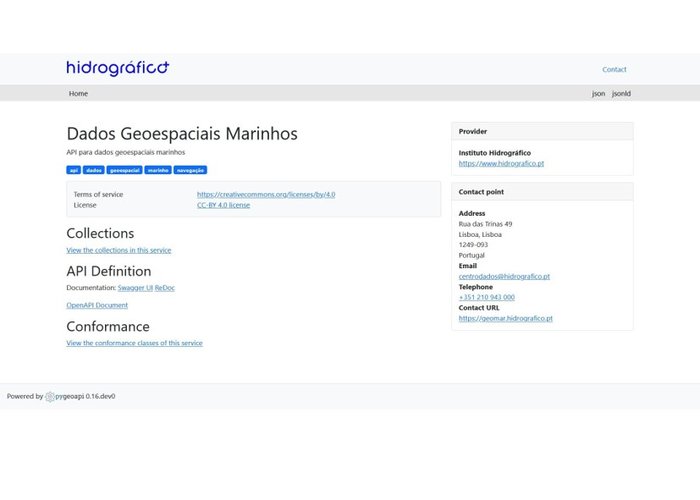700x500 pixels.
Task: Click the 'Rua das Trinas 49' address line
Action: click(x=485, y=224)
